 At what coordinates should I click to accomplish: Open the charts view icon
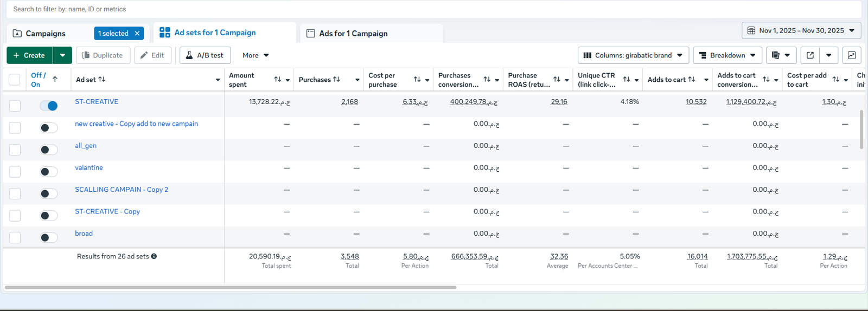pos(852,55)
